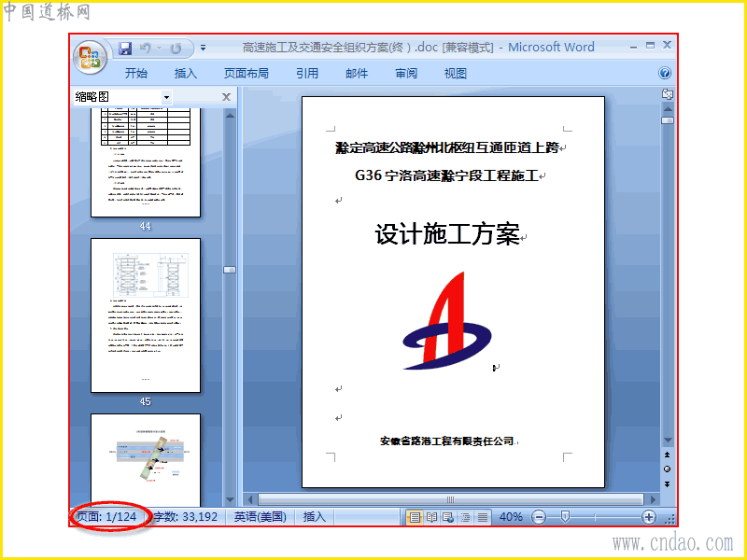Click the zoom out minus button
This screenshot has width=747, height=560.
coord(539,517)
